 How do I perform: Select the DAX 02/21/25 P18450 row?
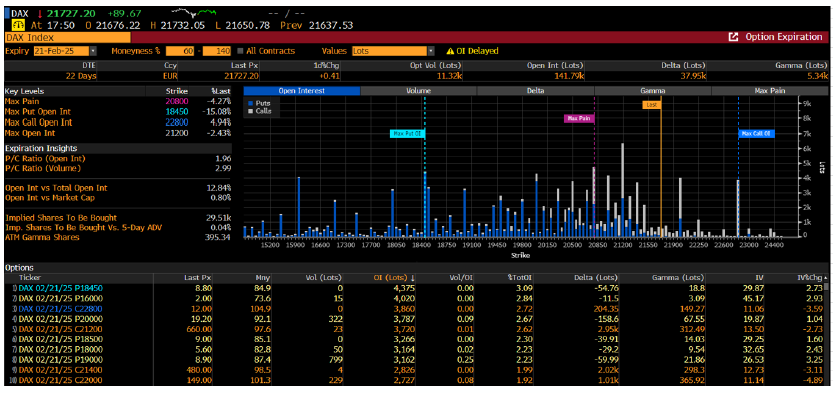(x=414, y=288)
